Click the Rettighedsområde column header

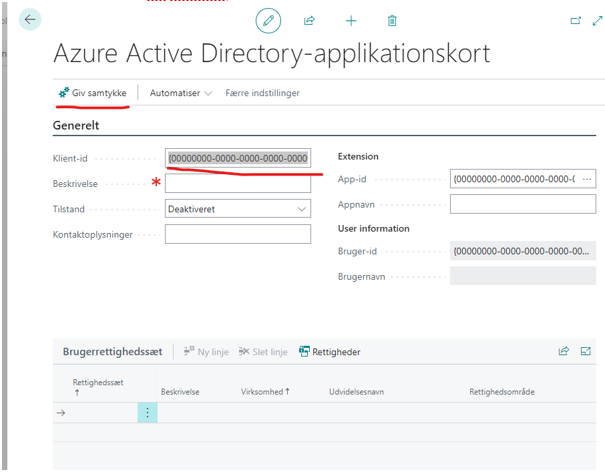pyautogui.click(x=502, y=392)
